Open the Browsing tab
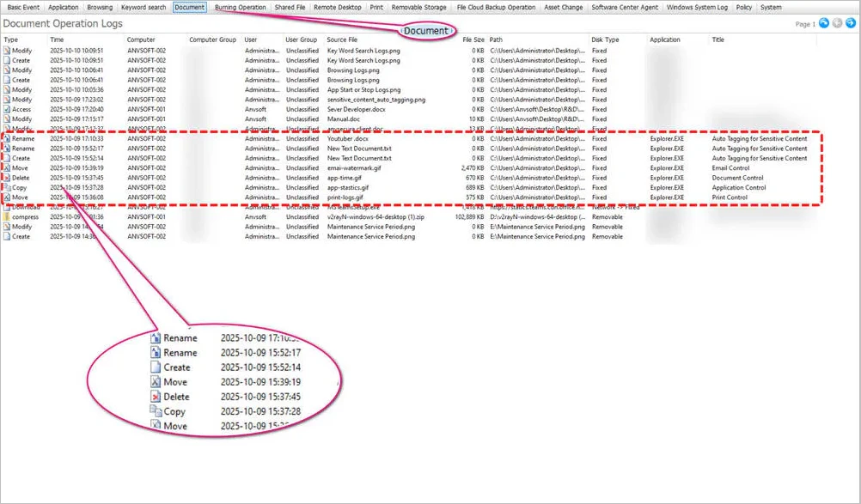 [100, 7]
